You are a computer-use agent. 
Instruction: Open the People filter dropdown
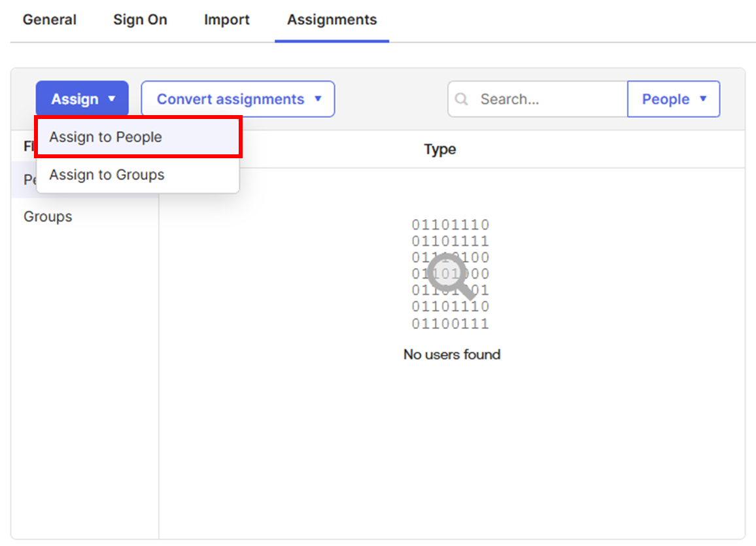(x=674, y=99)
